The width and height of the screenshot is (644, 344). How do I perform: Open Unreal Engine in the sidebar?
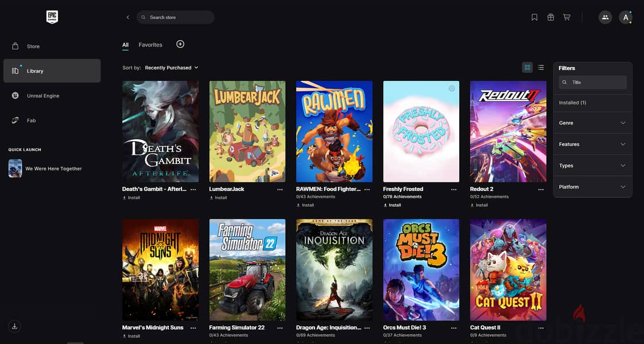coord(52,96)
